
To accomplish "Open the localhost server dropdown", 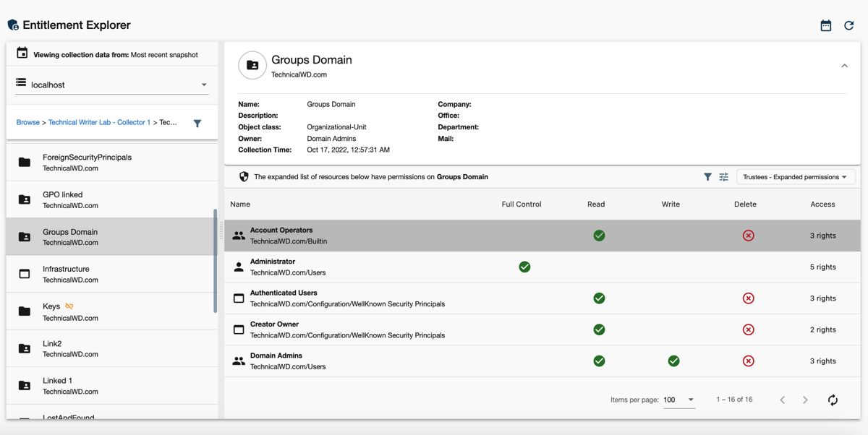I will point(111,85).
